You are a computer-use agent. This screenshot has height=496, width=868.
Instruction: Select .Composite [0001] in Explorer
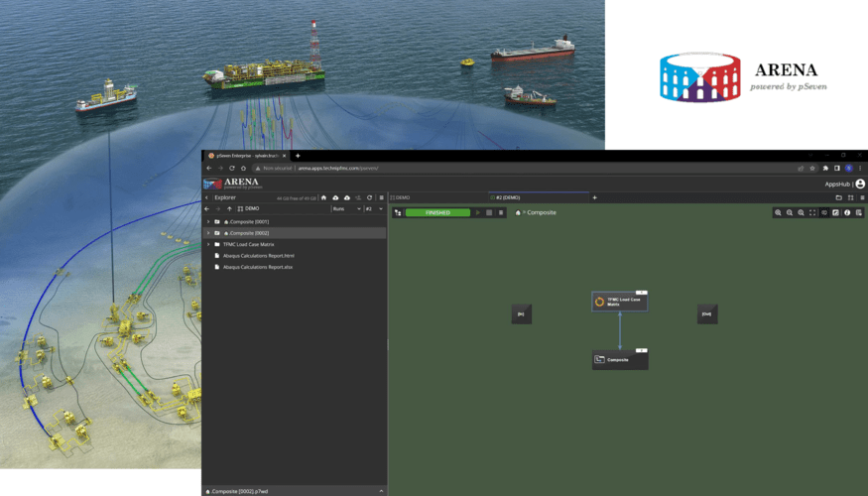click(295, 221)
